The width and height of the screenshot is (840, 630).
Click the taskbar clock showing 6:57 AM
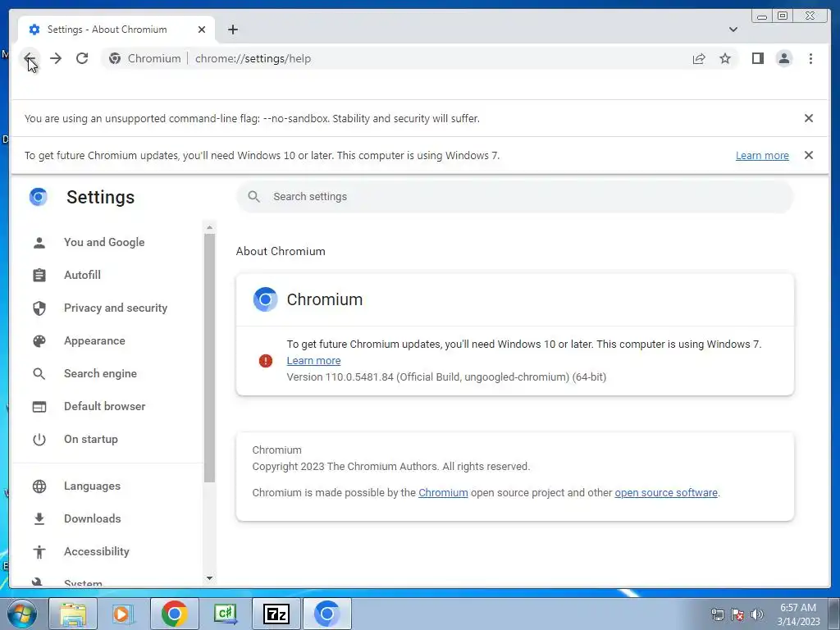(797, 614)
